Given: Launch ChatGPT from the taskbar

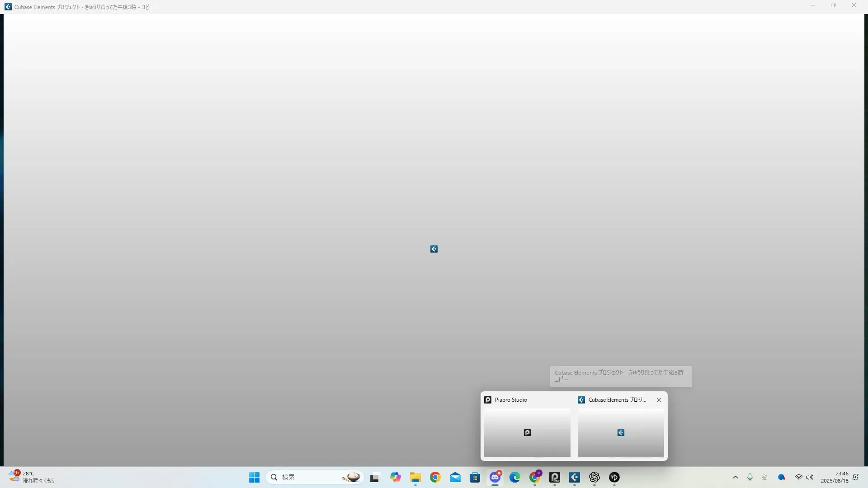Looking at the screenshot, I should (594, 477).
